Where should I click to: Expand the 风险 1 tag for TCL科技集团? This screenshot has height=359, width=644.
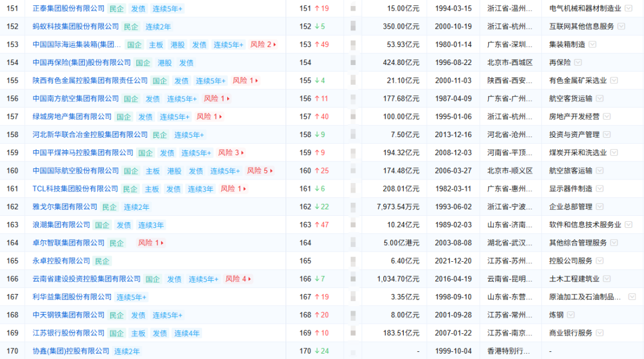pyautogui.click(x=233, y=189)
